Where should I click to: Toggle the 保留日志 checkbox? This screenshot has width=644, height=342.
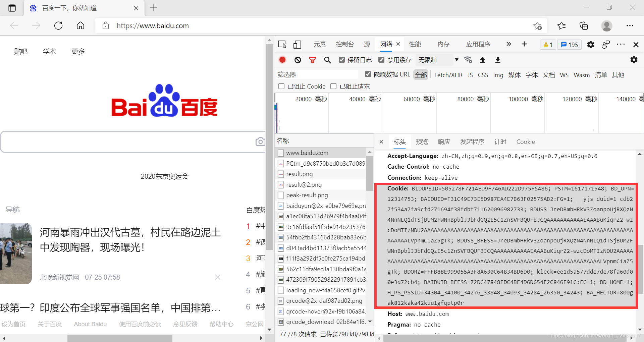(x=342, y=60)
